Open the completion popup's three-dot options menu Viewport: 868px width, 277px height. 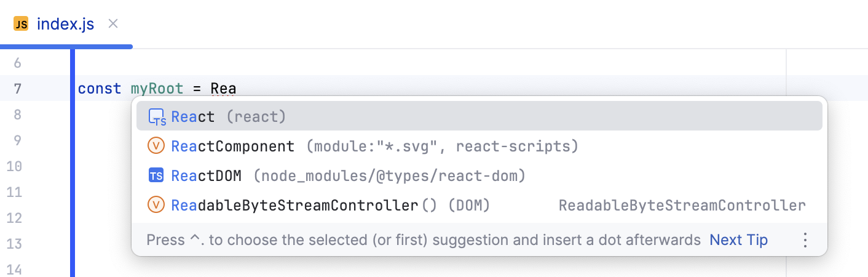coord(805,240)
